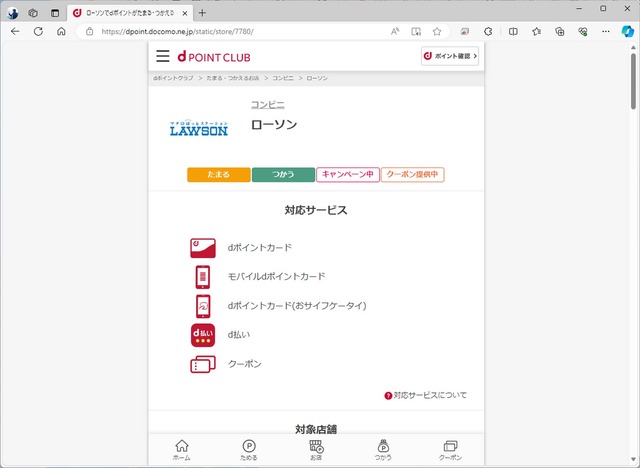Image resolution: width=640 pixels, height=468 pixels.
Task: Toggle split screen icon in toolbar
Action: click(x=513, y=31)
